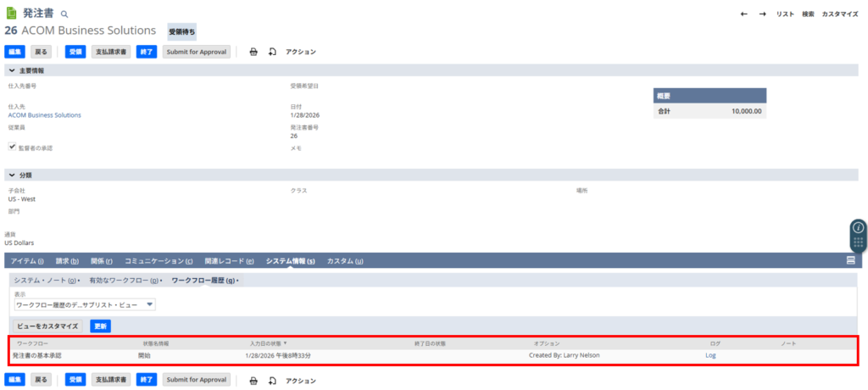Go to next record with right arrow
This screenshot has height=390, width=868.
pyautogui.click(x=763, y=14)
